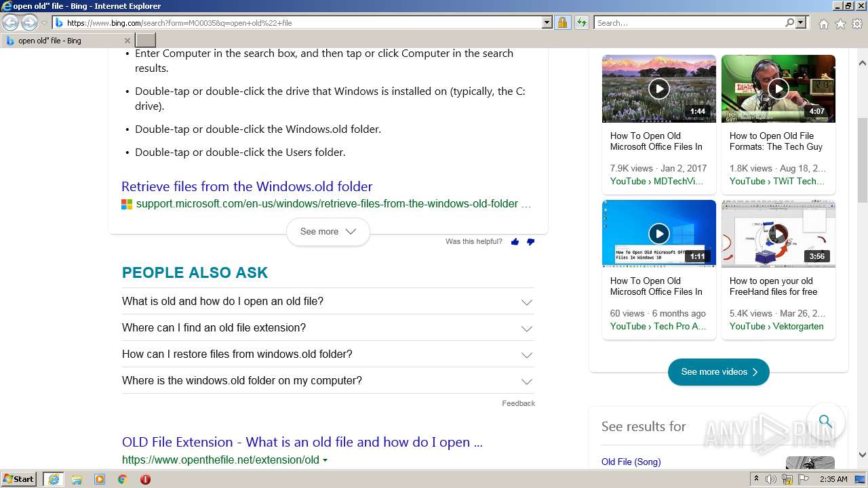The height and width of the screenshot is (488, 868).
Task: Open the red Opera taskbar icon
Action: click(x=145, y=479)
